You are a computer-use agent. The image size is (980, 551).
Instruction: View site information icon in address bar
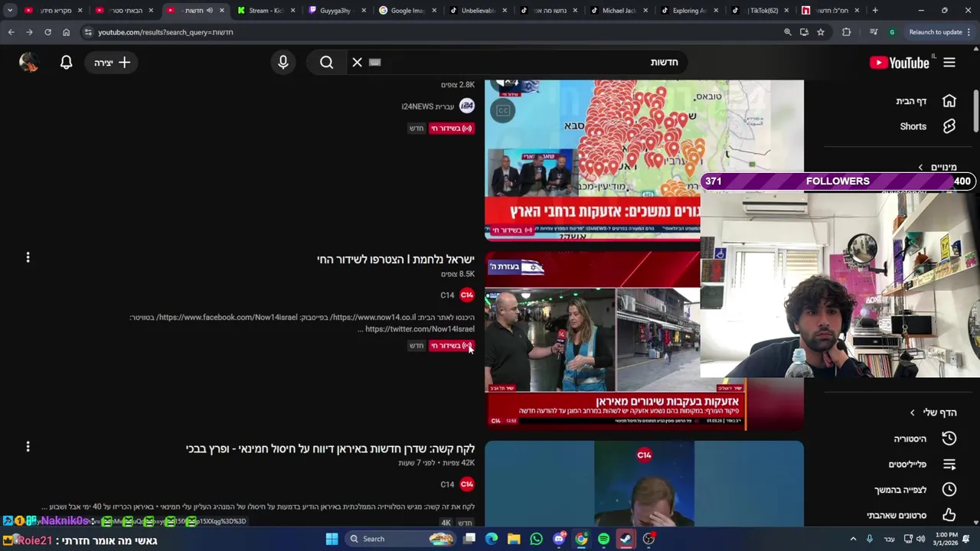pos(88,32)
